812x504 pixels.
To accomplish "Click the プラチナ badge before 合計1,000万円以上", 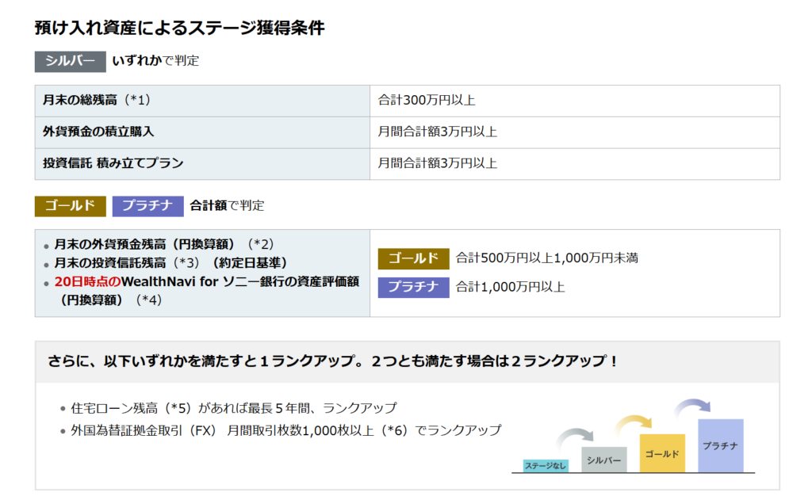I will pos(413,288).
